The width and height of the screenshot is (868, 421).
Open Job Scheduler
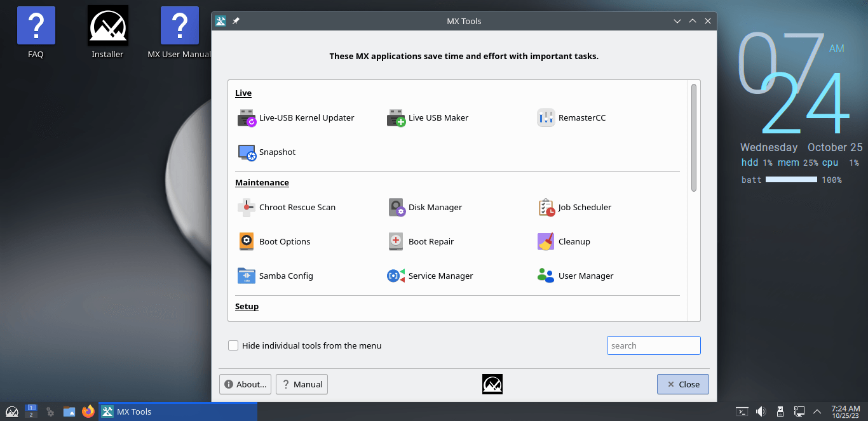coord(574,208)
